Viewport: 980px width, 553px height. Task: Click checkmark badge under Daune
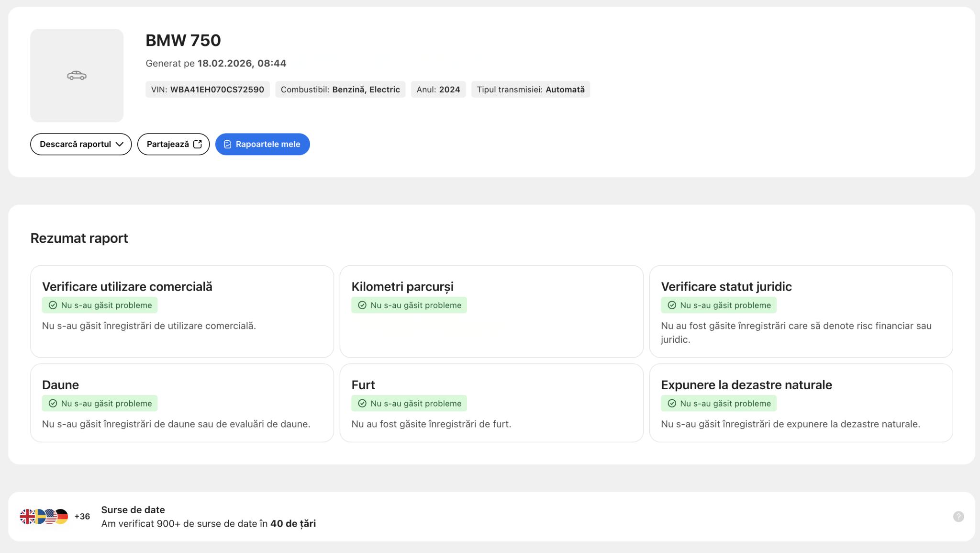100,403
